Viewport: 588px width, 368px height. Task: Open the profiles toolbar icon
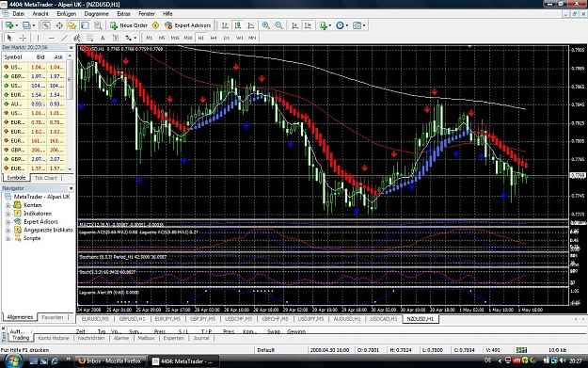point(26,25)
